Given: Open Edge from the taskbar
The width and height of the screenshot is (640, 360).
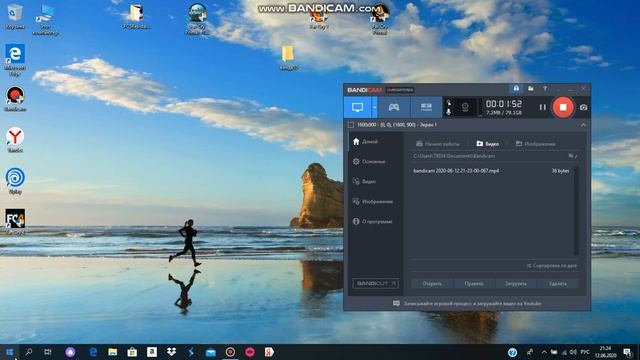Looking at the screenshot, I should (93, 352).
